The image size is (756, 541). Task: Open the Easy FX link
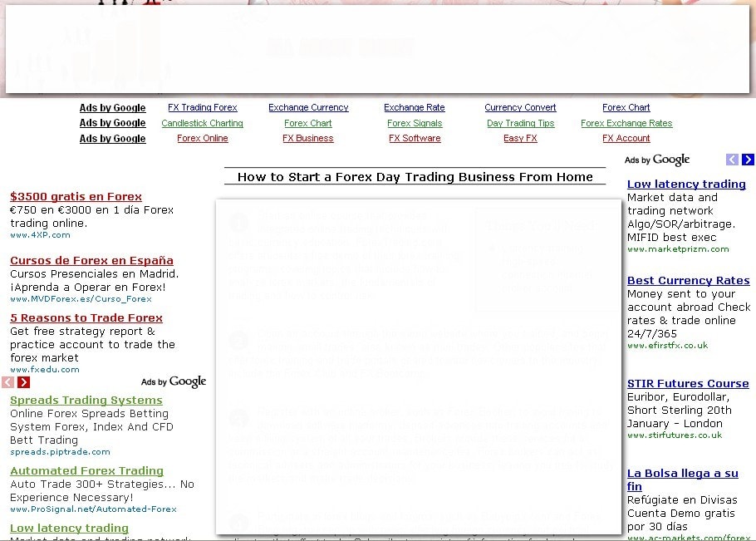point(520,139)
